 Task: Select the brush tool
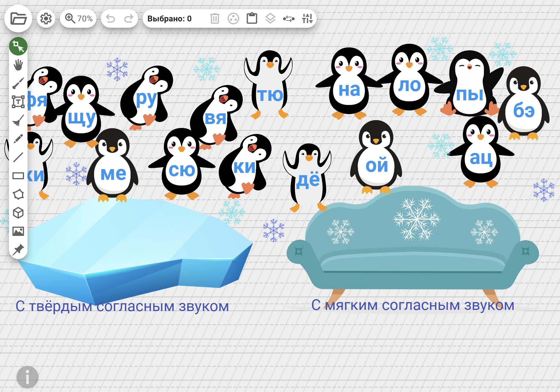pos(18,83)
